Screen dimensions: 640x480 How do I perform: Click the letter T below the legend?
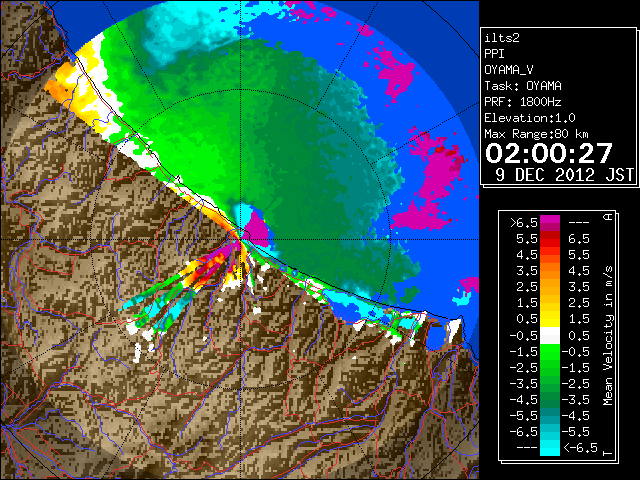[x=608, y=452]
